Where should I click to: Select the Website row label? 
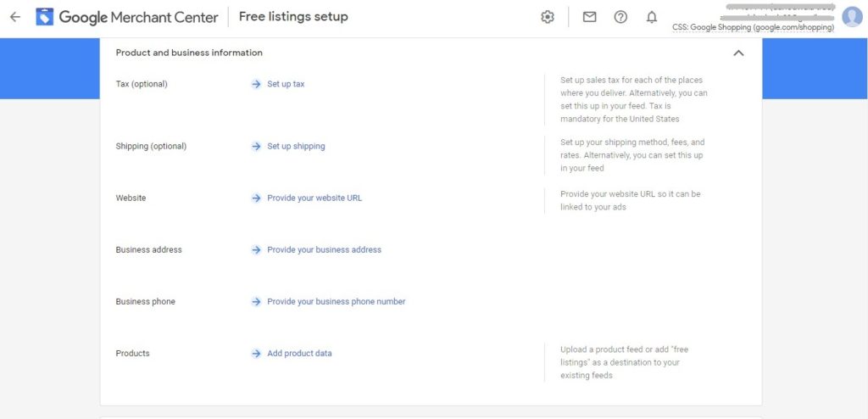(x=131, y=198)
